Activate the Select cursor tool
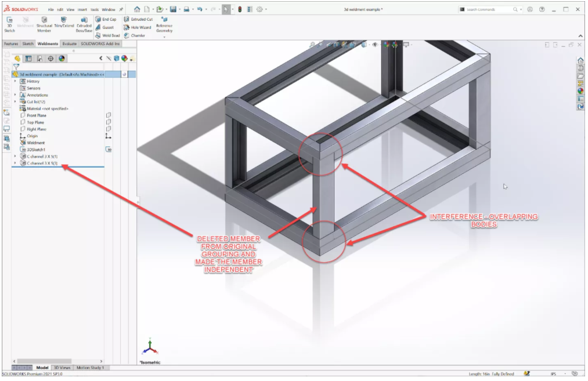Image resolution: width=588 pixels, height=381 pixels. click(x=226, y=9)
